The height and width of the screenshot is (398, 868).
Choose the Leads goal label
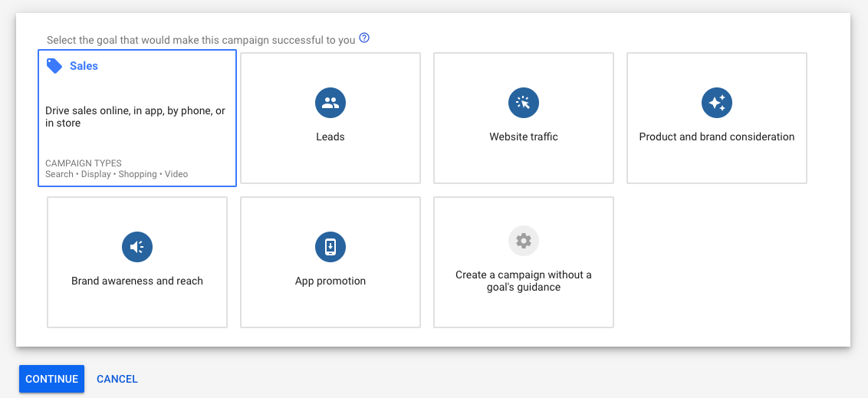[330, 137]
